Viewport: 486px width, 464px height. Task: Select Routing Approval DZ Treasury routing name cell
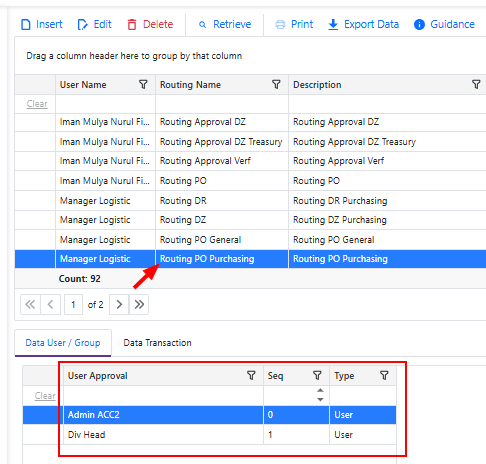[x=222, y=142]
